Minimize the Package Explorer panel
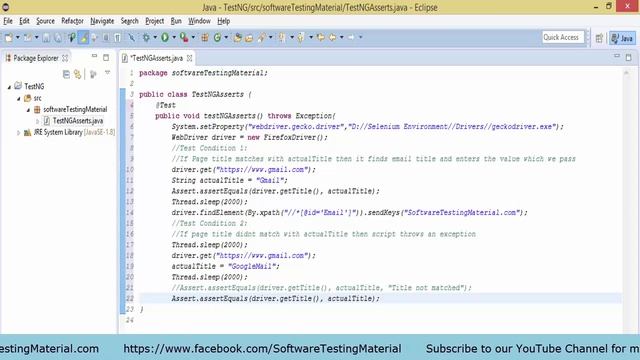Screen dimensions: 640x360 pos(94,56)
